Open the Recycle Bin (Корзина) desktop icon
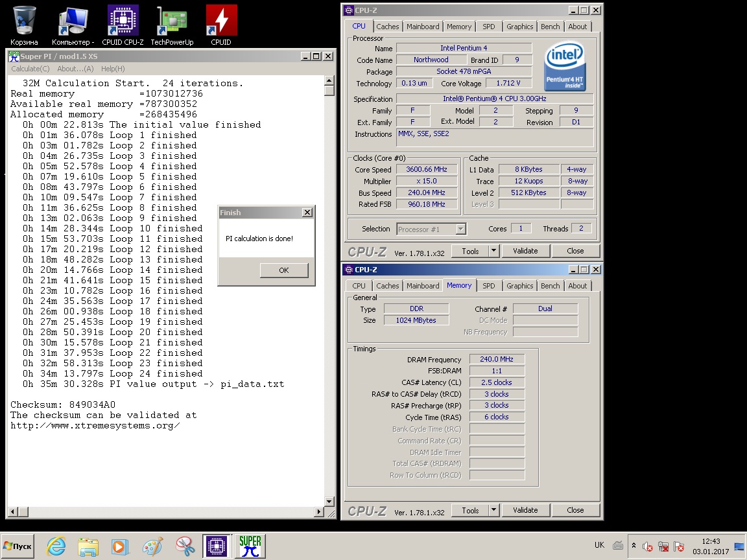Image resolution: width=747 pixels, height=560 pixels. click(x=24, y=25)
